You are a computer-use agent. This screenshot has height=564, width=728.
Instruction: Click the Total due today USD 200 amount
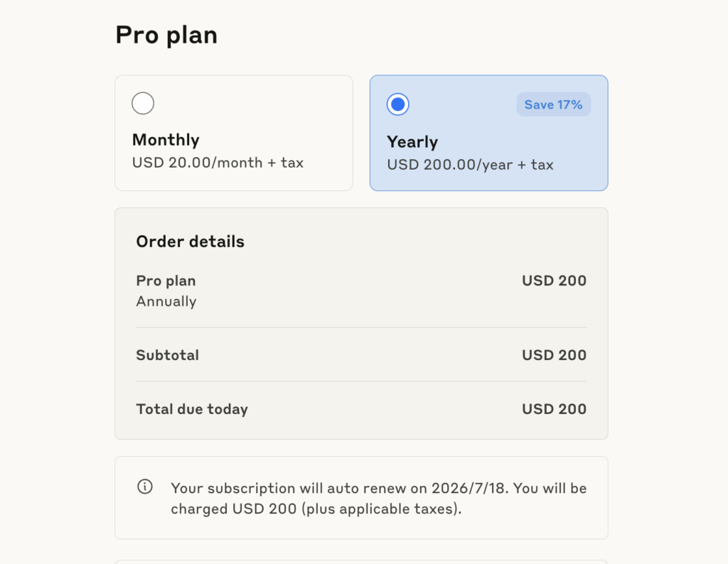[554, 409]
